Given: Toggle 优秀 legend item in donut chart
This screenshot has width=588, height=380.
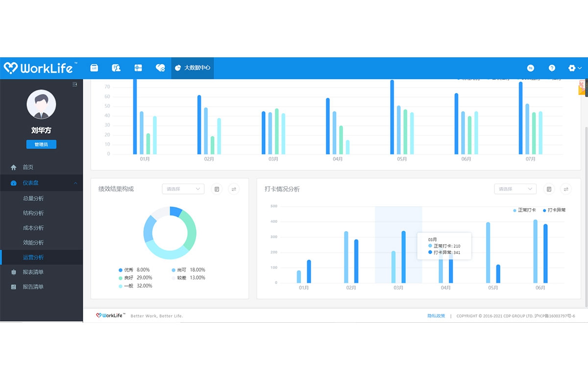Looking at the screenshot, I should click(x=127, y=270).
